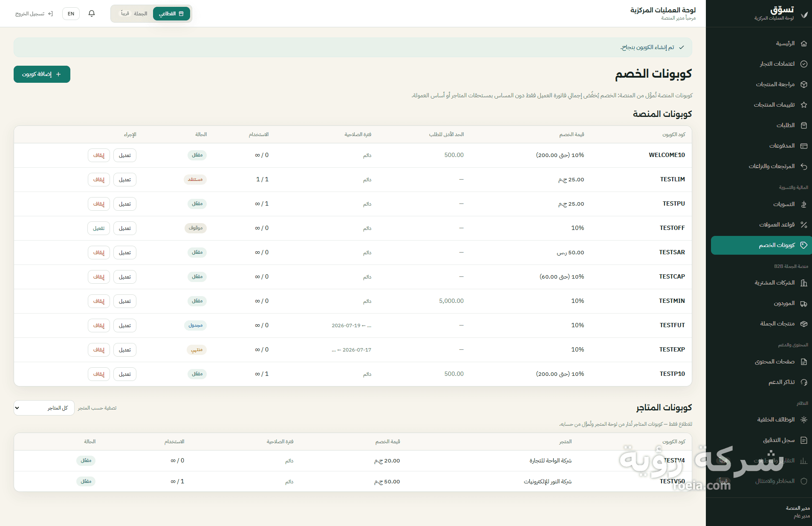This screenshot has width=812, height=526.
Task: Click the discount coupons tag icon
Action: 803,245
